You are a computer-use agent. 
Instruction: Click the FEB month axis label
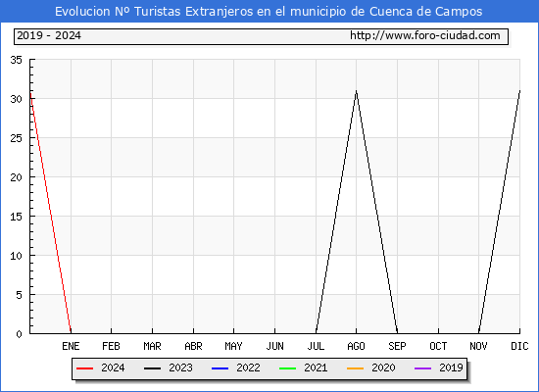111,346
